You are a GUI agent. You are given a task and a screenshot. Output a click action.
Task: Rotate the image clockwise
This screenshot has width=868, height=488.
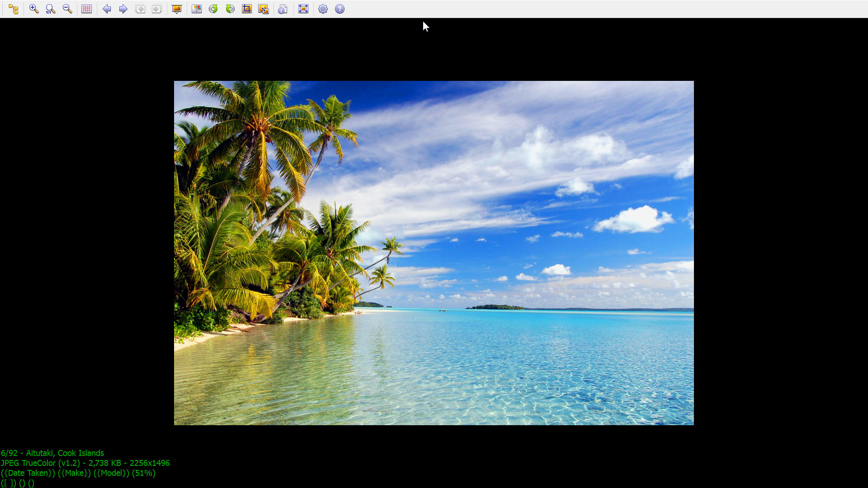pos(230,9)
